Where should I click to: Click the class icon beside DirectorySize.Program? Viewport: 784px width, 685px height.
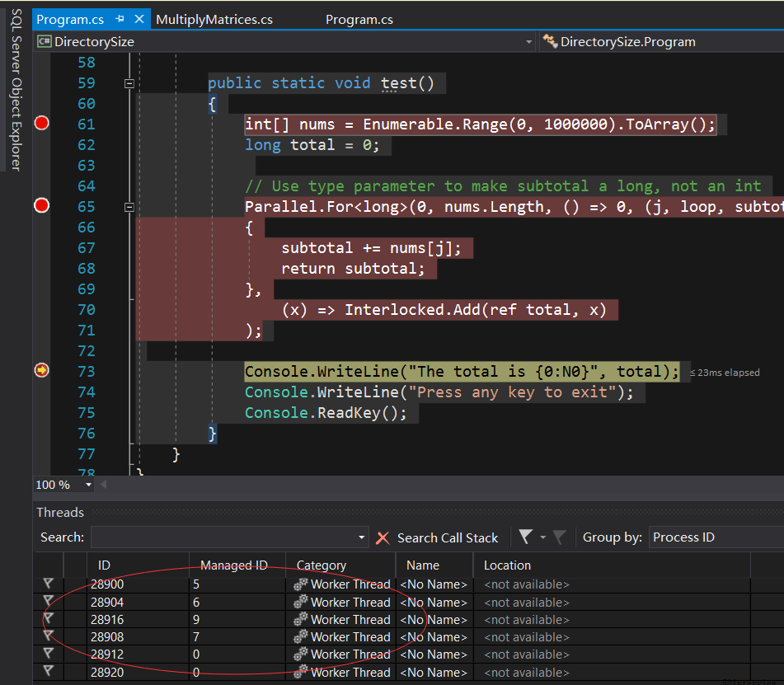point(550,41)
